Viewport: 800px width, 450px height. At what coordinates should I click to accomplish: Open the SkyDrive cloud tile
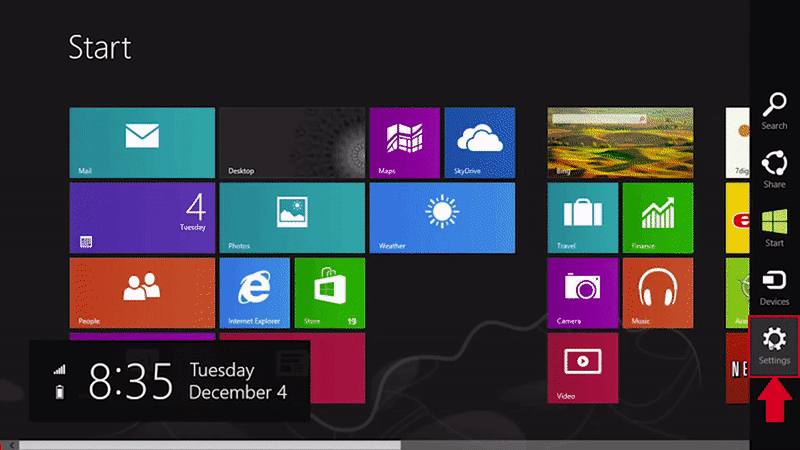pyautogui.click(x=479, y=142)
